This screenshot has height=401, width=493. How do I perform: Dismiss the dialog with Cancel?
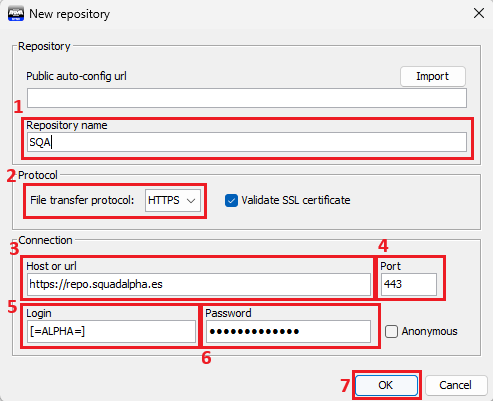[455, 385]
